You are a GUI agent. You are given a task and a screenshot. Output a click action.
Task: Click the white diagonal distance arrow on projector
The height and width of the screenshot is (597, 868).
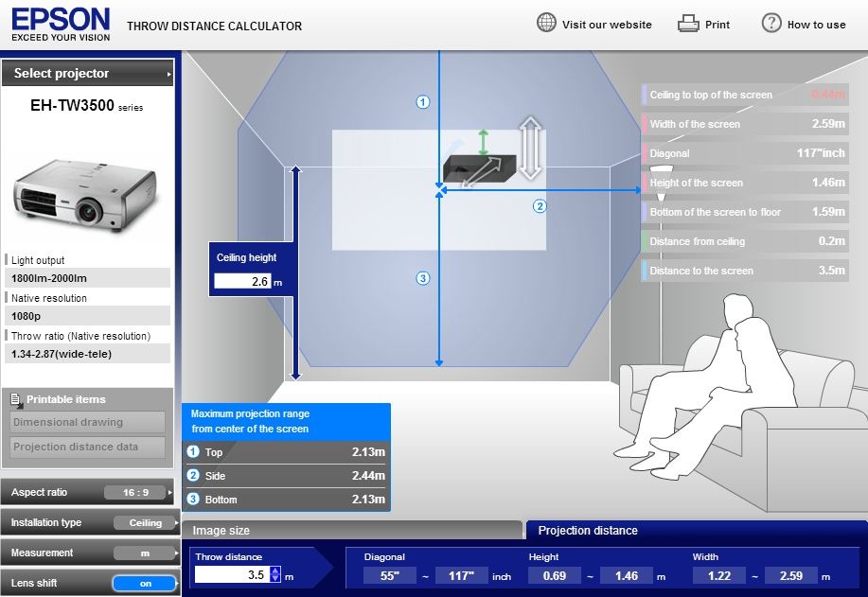(481, 172)
